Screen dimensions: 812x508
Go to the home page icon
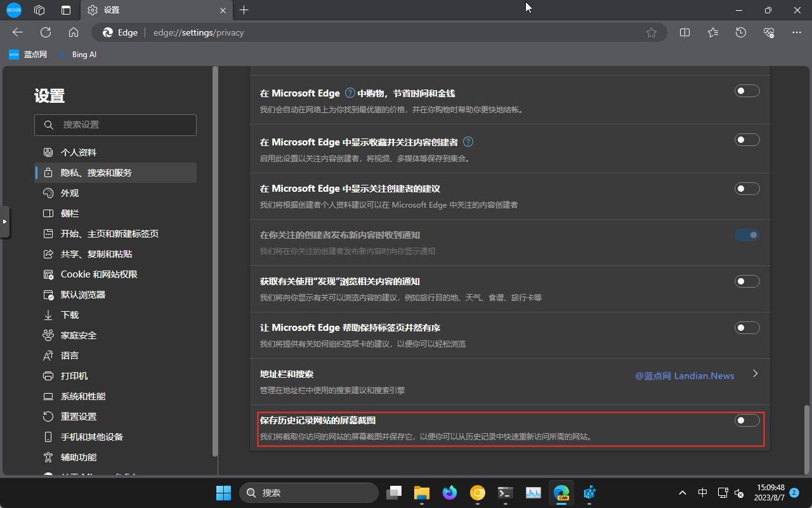(x=74, y=32)
